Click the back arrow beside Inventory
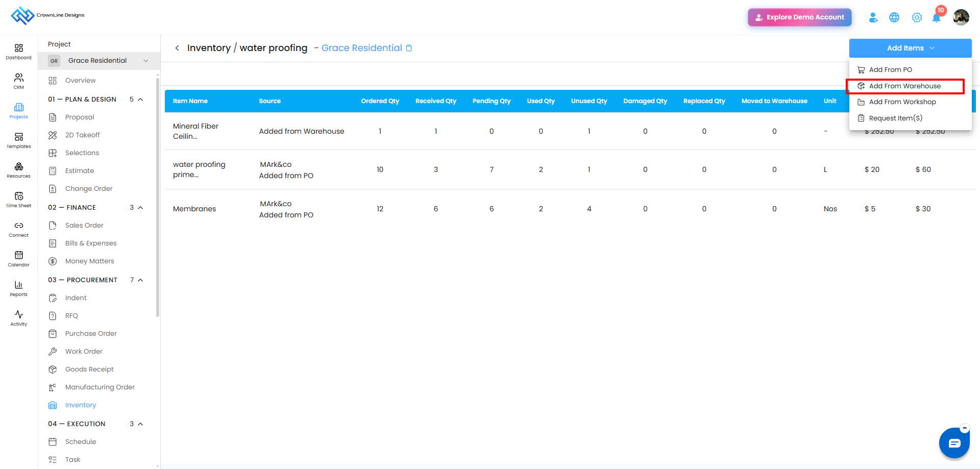The height and width of the screenshot is (469, 980). [177, 48]
